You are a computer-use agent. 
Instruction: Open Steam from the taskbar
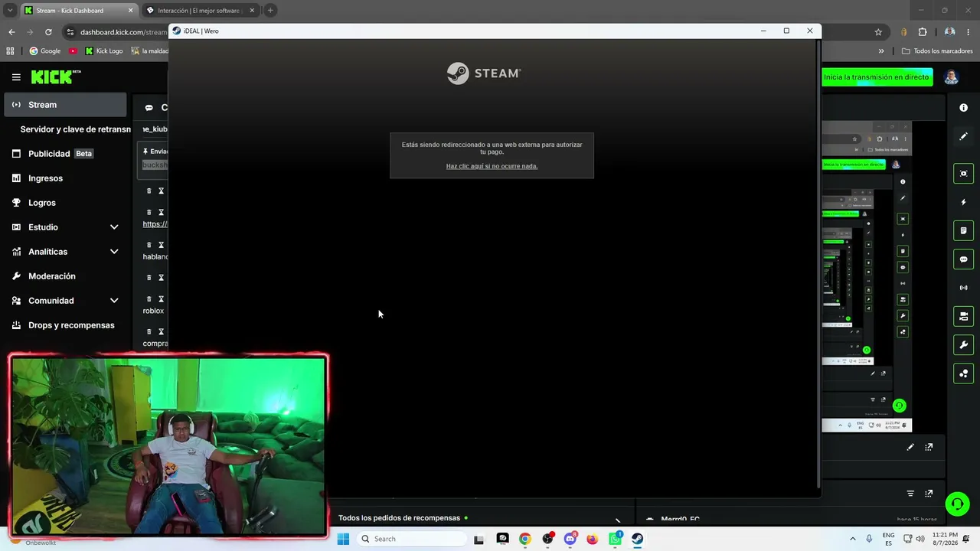point(637,539)
